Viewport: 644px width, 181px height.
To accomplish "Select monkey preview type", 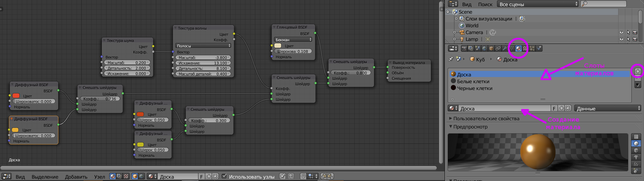I will (x=636, y=157).
